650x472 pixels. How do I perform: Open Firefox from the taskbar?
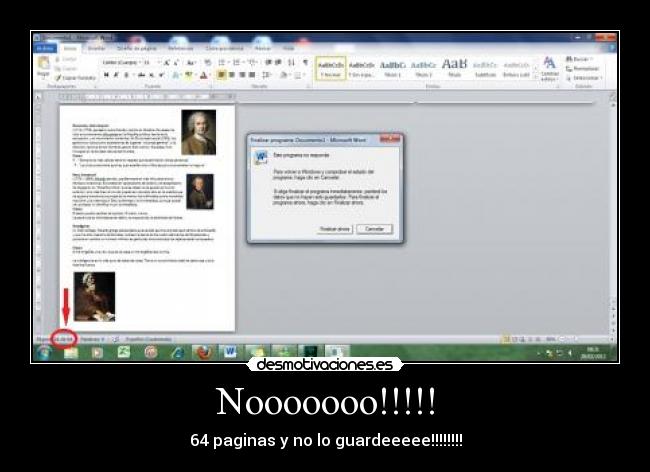coord(204,353)
